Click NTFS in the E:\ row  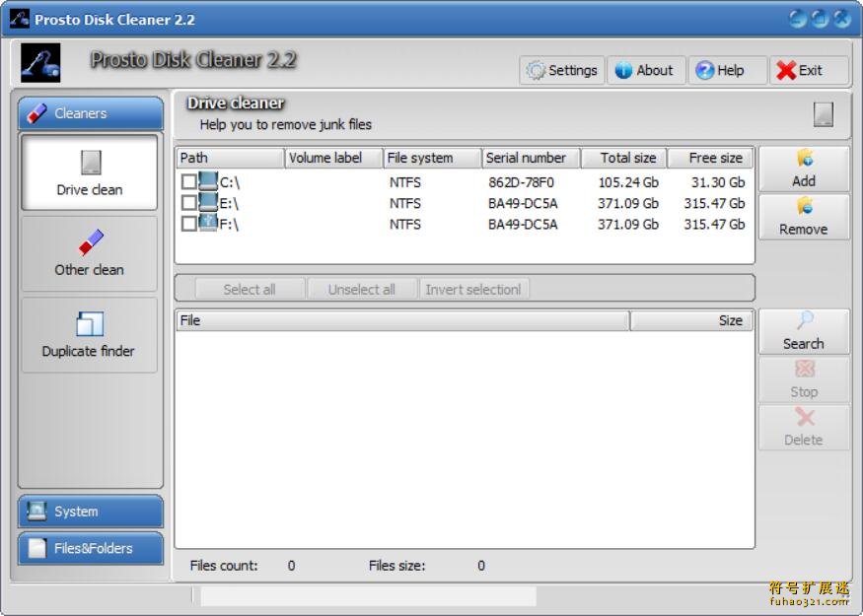(x=405, y=203)
